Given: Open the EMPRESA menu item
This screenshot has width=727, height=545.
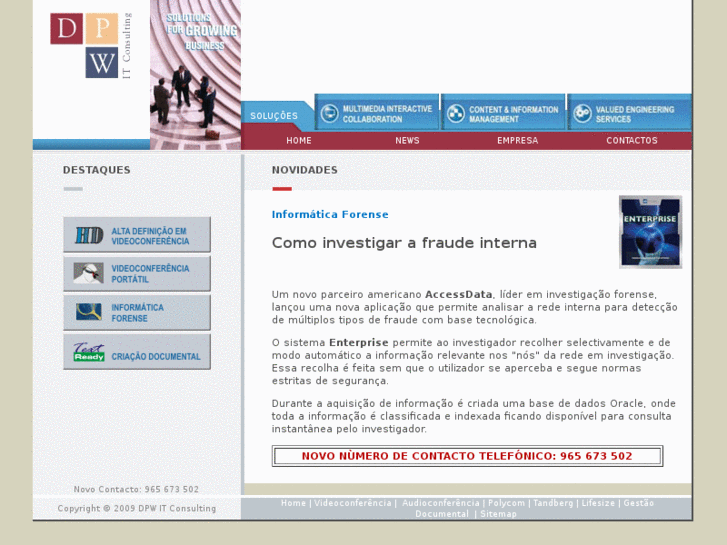Looking at the screenshot, I should click(517, 141).
